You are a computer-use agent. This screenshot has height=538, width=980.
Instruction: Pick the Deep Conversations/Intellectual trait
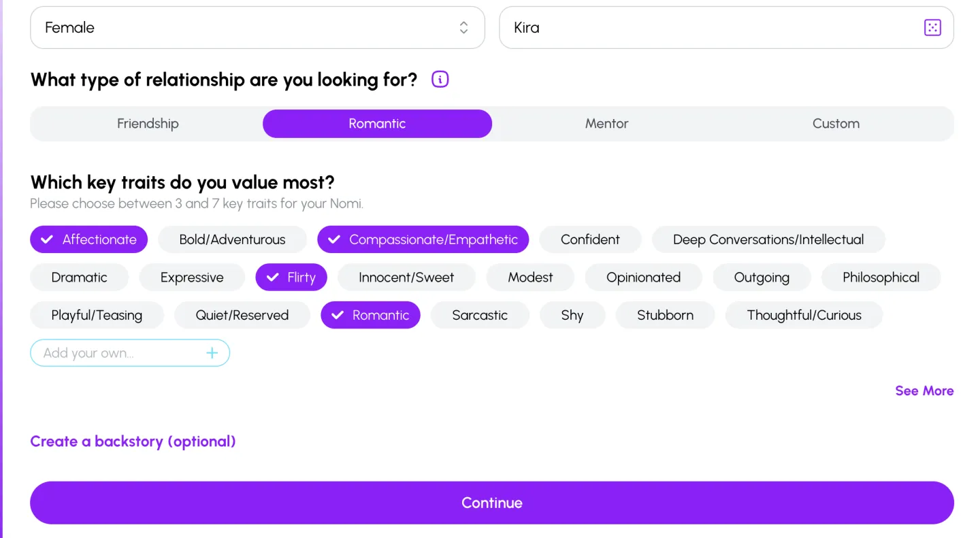[768, 239]
